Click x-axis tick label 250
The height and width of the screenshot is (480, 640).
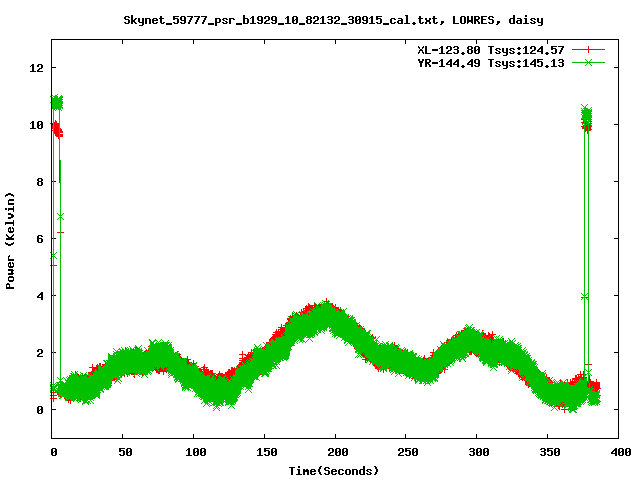click(x=408, y=452)
